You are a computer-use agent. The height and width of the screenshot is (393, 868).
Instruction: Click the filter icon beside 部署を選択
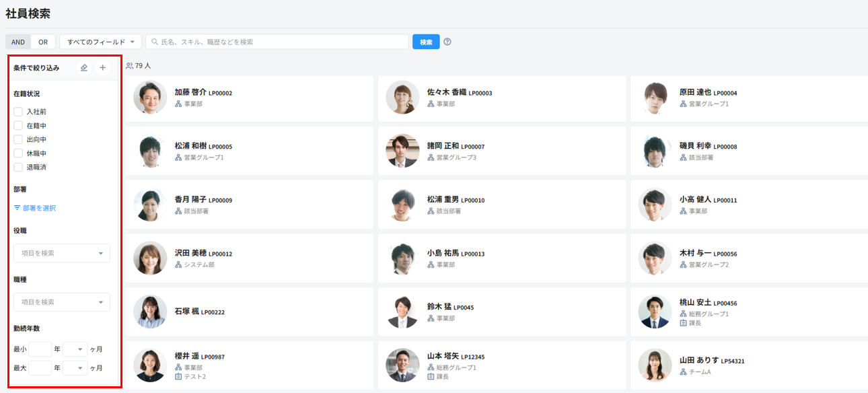pos(17,209)
